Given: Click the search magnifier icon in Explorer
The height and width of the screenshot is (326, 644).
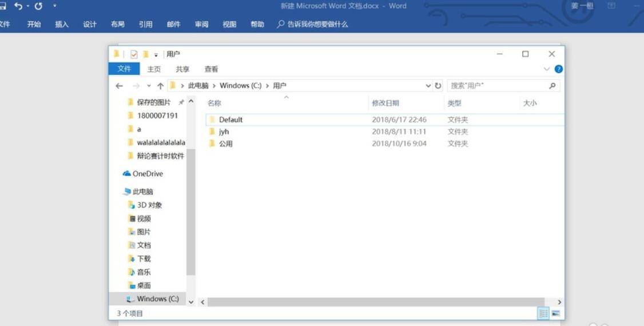Looking at the screenshot, I should pos(552,85).
